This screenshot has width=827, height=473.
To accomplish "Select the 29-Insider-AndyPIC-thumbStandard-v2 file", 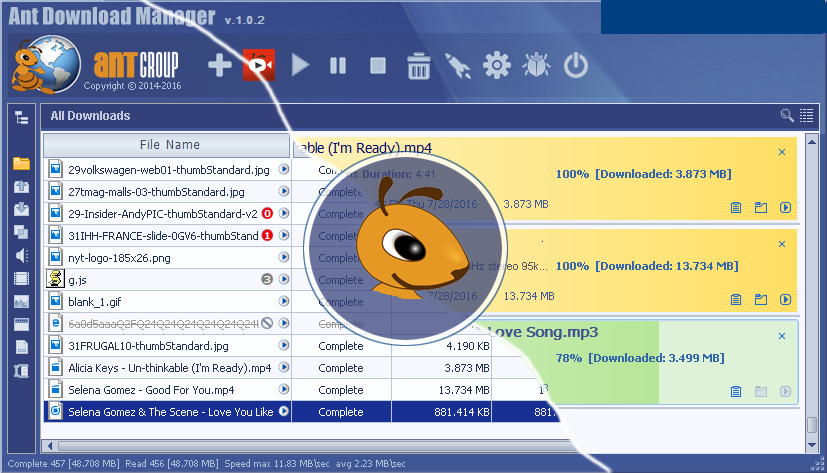I will [168, 214].
